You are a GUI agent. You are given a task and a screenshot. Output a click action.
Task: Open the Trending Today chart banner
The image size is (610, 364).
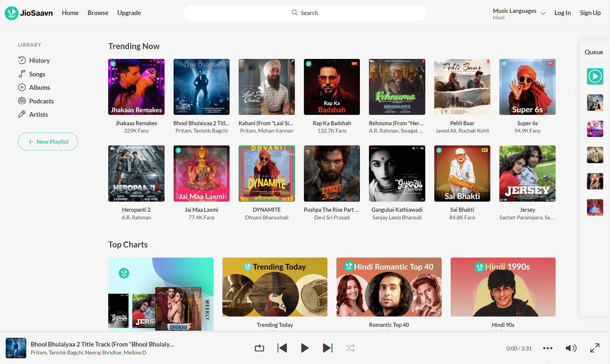click(275, 287)
